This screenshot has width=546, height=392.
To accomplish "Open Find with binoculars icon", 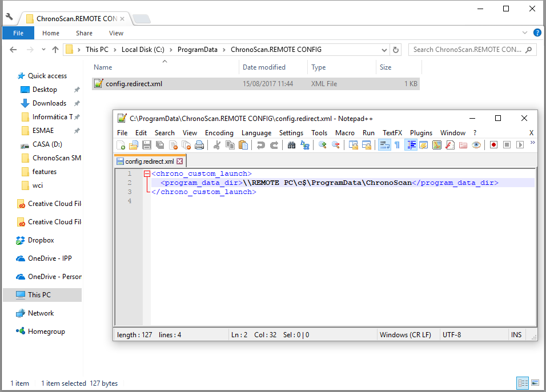I will [291, 145].
